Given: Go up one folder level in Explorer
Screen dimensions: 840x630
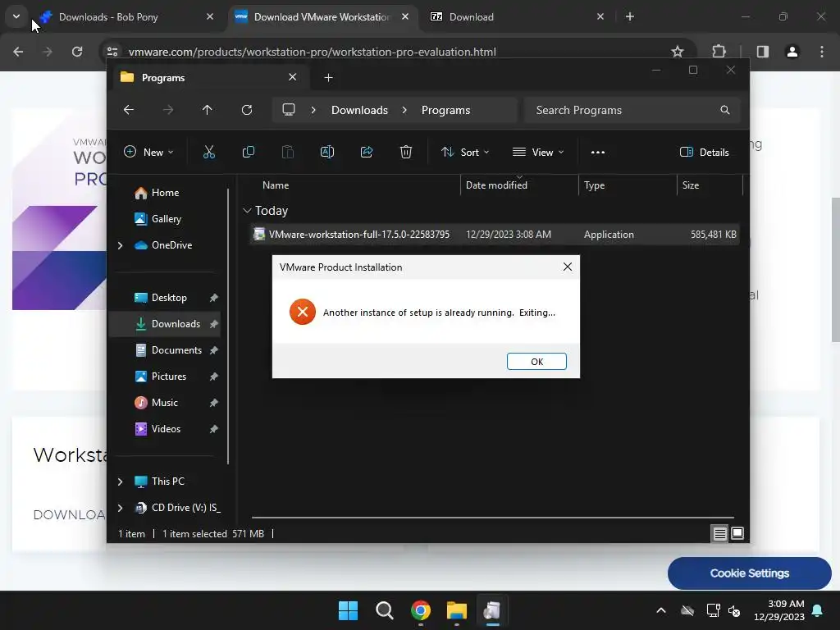Looking at the screenshot, I should click(208, 110).
